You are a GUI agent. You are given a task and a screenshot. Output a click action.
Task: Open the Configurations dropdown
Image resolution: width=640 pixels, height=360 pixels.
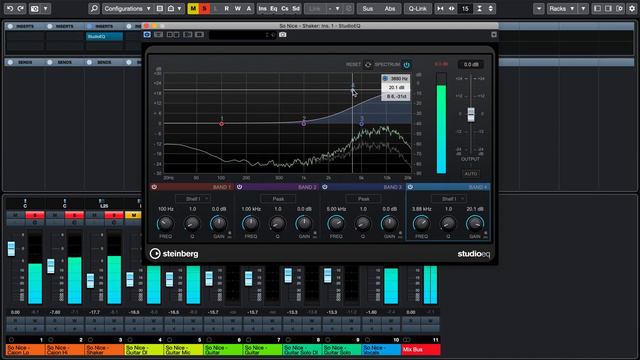[127, 8]
